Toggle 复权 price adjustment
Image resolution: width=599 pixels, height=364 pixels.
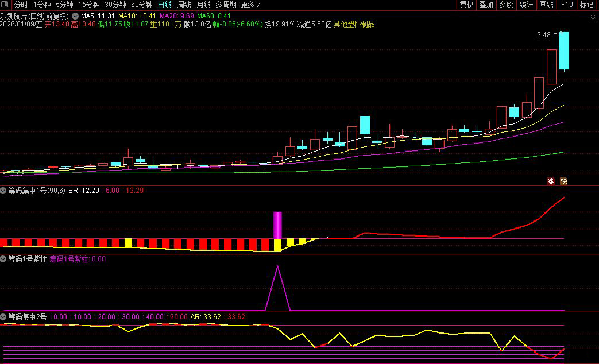click(467, 5)
